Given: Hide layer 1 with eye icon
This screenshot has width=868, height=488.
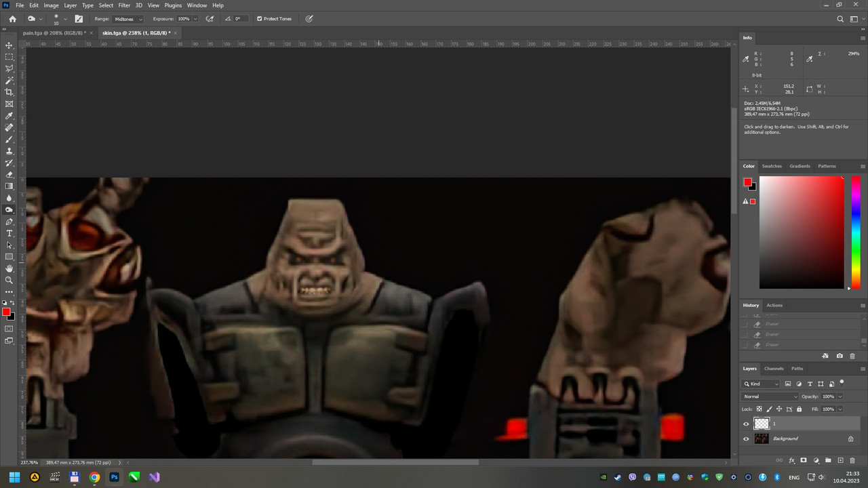Looking at the screenshot, I should [746, 424].
